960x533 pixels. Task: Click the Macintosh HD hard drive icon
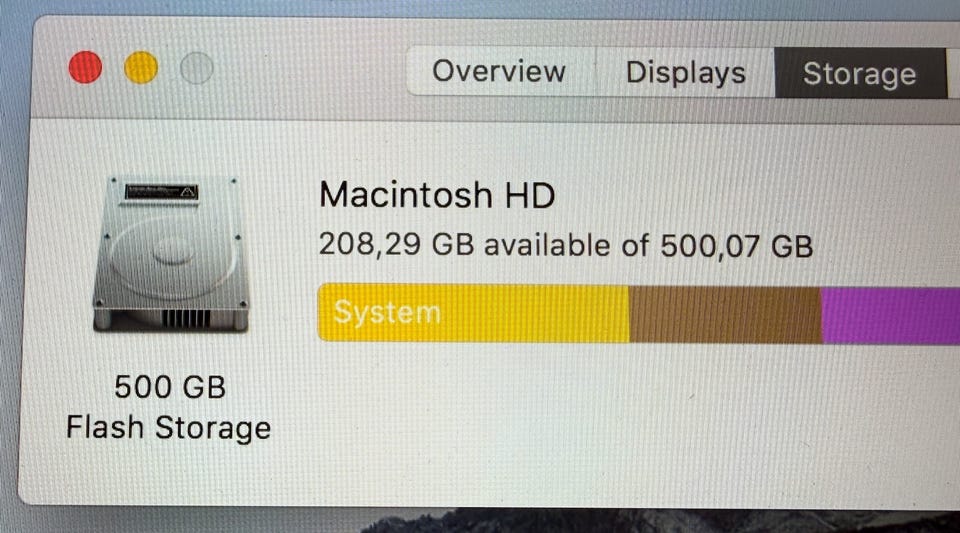click(171, 254)
